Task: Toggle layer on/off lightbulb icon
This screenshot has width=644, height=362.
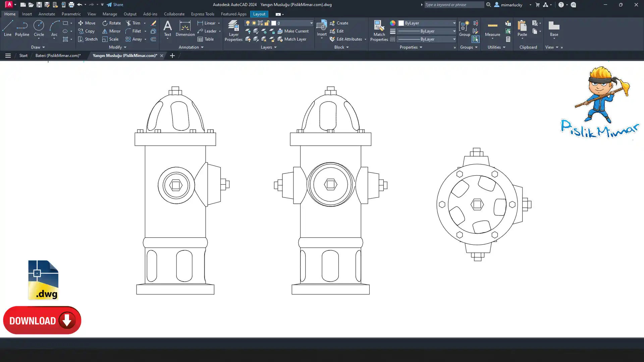Action: click(x=248, y=23)
